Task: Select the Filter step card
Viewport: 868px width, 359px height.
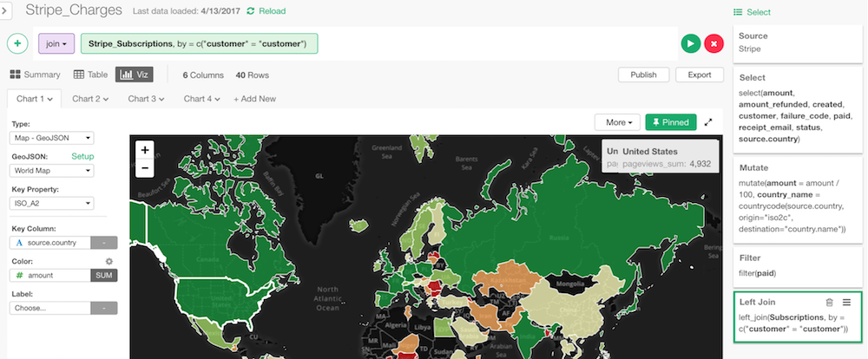Action: 798,266
